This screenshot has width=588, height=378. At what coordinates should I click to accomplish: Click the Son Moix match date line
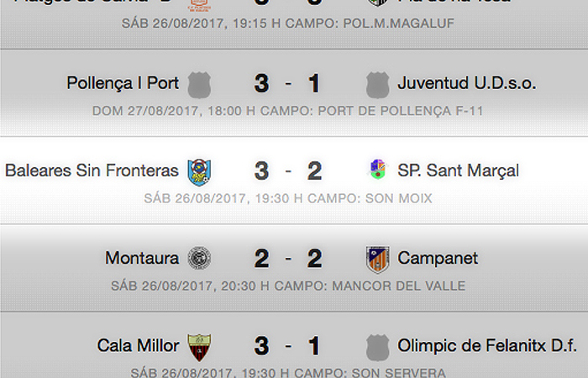pos(288,198)
